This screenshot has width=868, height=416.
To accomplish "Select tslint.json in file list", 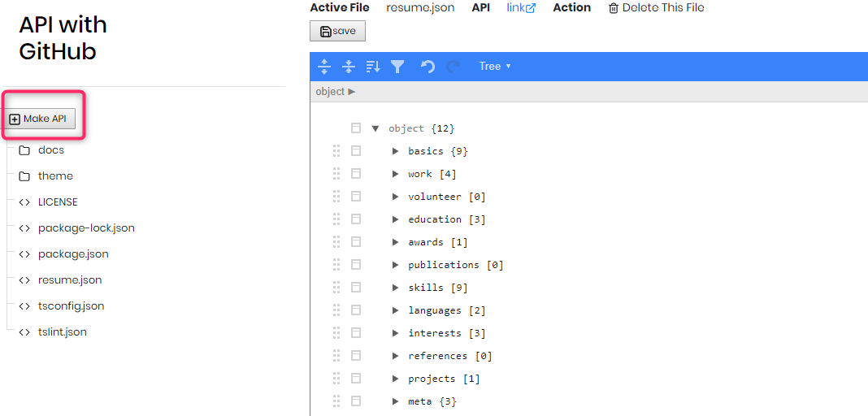I will tap(62, 332).
